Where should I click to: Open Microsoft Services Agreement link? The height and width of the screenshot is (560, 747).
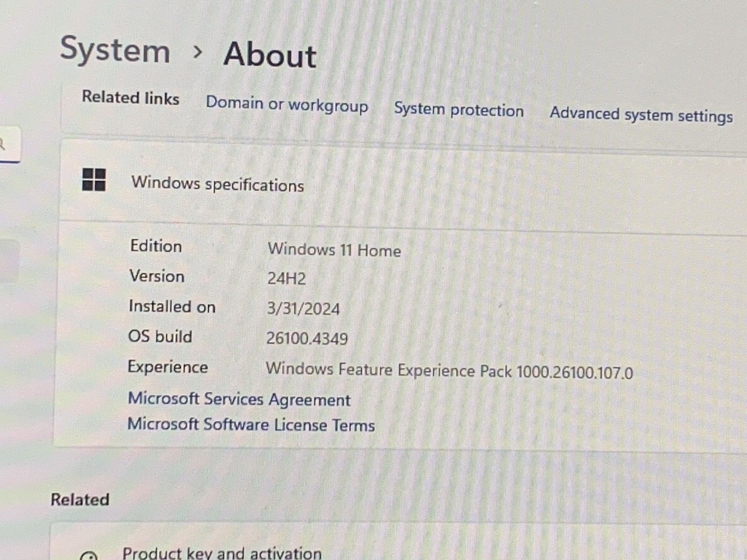pos(239,399)
